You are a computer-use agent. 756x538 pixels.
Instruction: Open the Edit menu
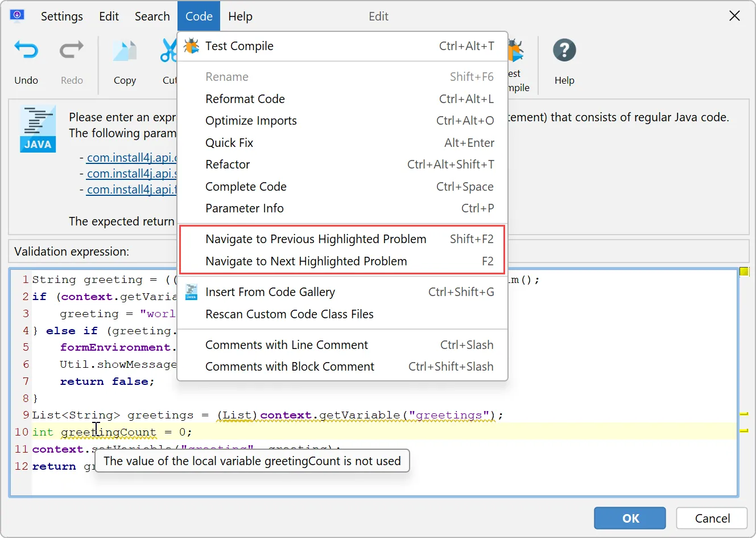pyautogui.click(x=109, y=16)
